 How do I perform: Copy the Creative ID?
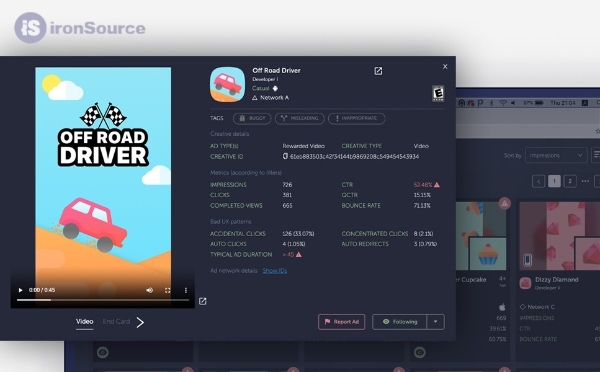(x=285, y=156)
